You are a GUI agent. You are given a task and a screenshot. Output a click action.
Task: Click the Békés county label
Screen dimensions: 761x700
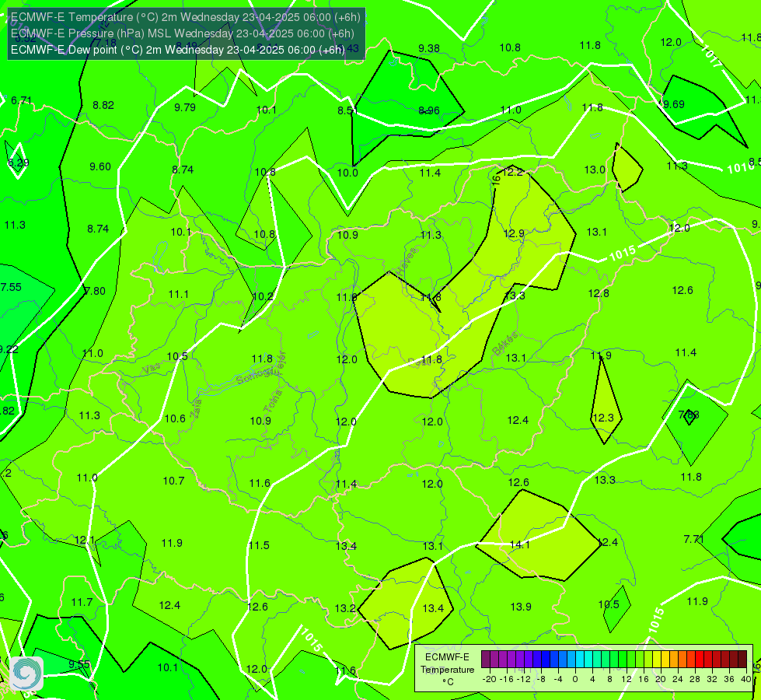[x=504, y=344]
